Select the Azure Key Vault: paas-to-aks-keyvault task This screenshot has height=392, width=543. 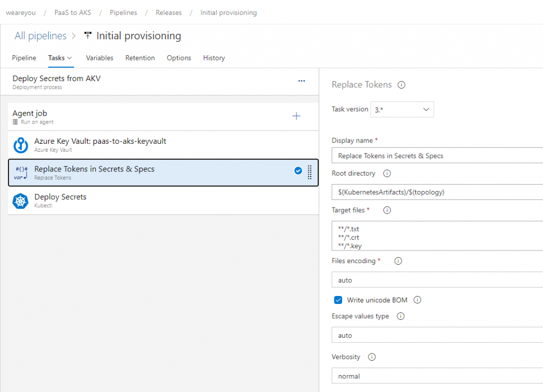click(x=163, y=145)
